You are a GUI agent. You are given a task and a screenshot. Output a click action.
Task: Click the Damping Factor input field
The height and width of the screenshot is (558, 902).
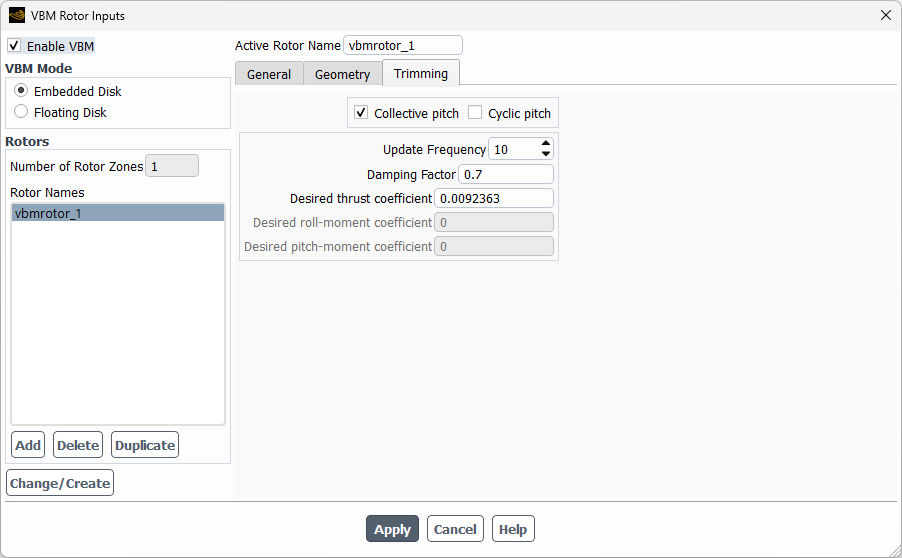pos(506,174)
